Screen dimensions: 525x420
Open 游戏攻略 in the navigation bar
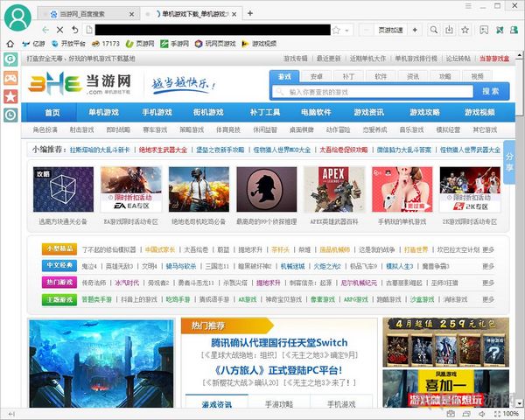424,112
